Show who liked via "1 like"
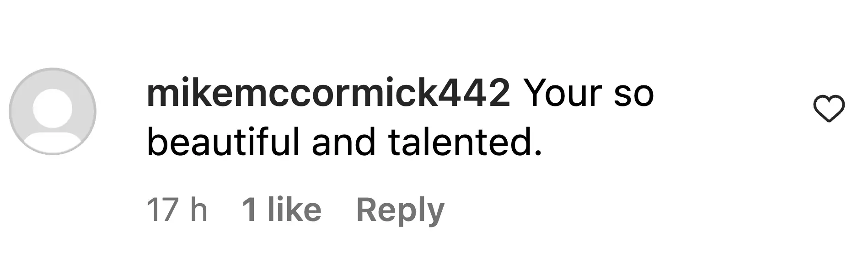Viewport: 868px width, 263px height. point(281,210)
